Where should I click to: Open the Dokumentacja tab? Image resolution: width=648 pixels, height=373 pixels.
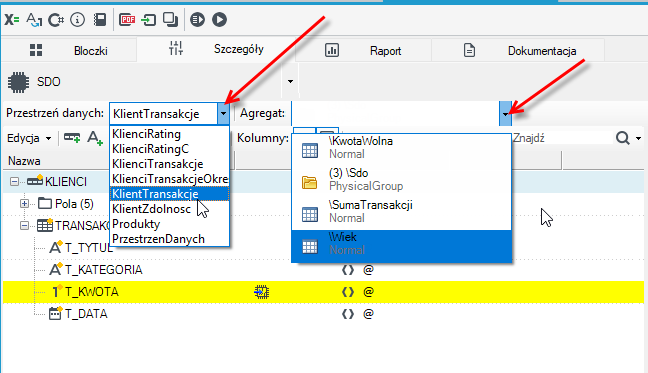coord(518,50)
